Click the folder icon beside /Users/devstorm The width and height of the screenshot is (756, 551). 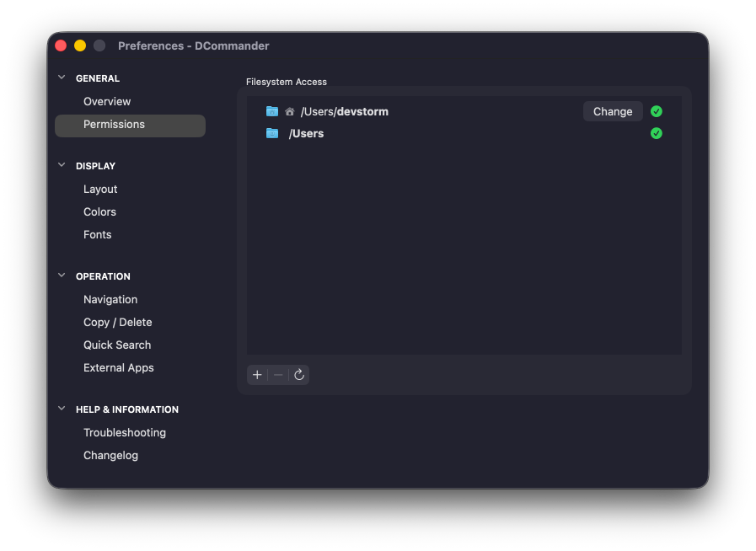coord(271,110)
